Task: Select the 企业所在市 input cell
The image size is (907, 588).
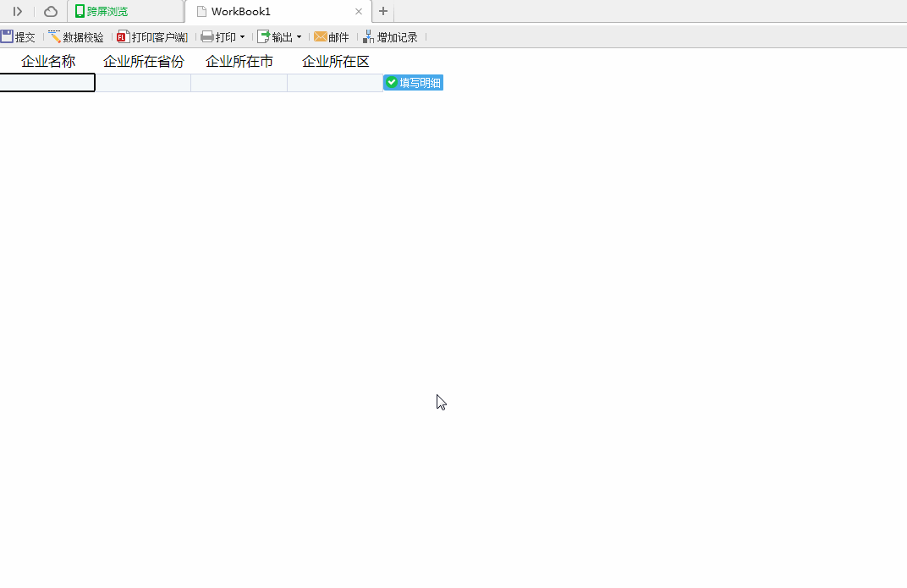Action: click(x=239, y=83)
